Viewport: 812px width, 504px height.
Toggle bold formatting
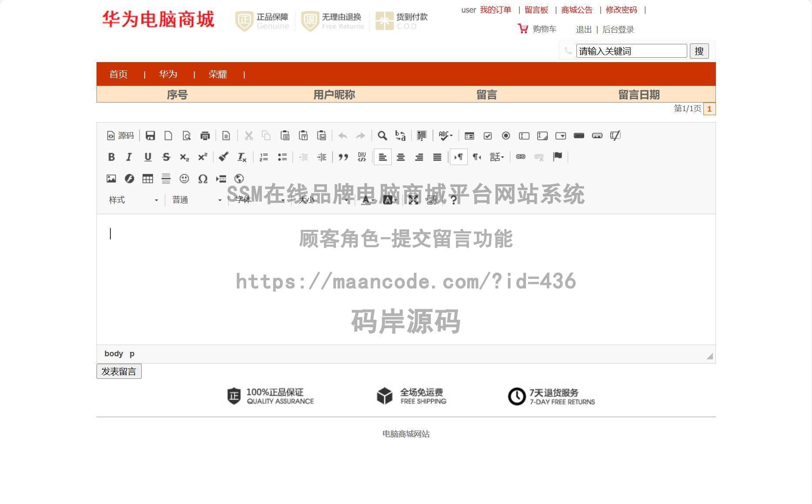pyautogui.click(x=111, y=157)
